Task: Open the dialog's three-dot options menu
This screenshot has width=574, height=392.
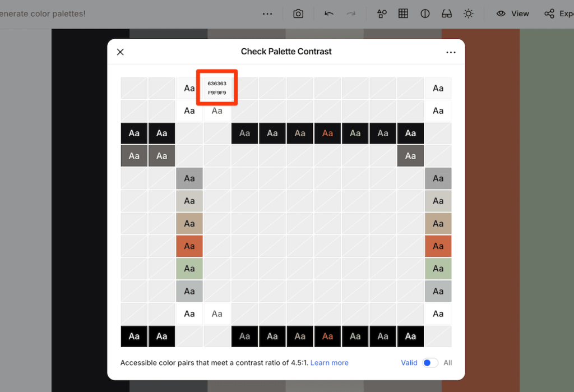Action: 451,52
